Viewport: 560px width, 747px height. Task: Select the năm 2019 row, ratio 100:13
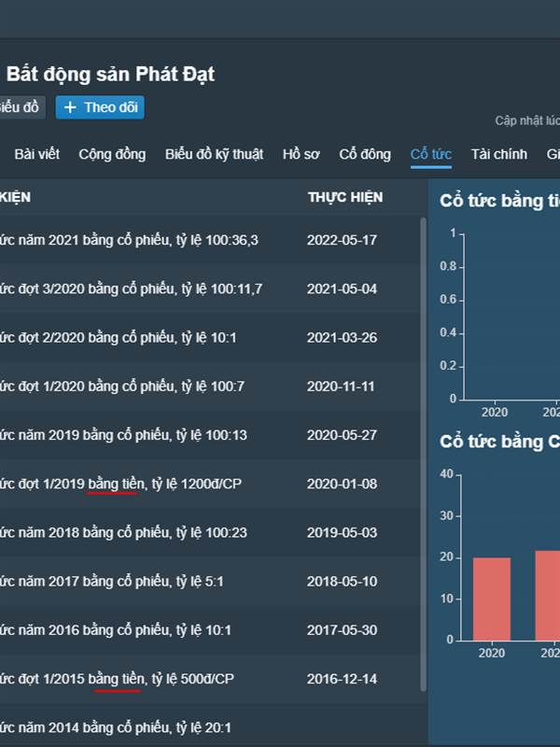pyautogui.click(x=209, y=435)
